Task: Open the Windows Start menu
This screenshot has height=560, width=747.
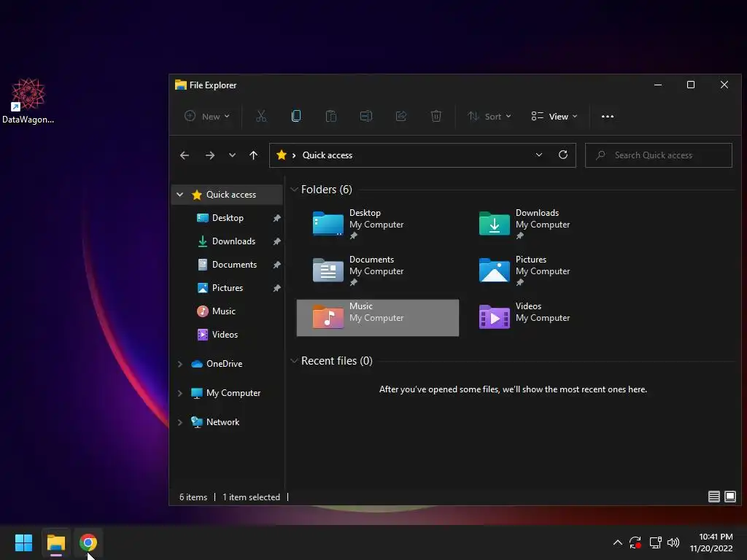Action: coord(23,542)
